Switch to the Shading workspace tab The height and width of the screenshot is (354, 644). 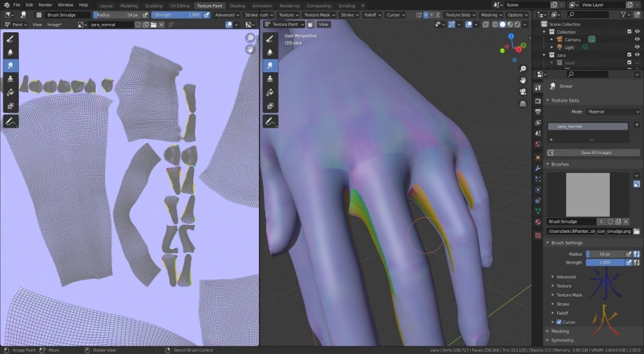[237, 5]
